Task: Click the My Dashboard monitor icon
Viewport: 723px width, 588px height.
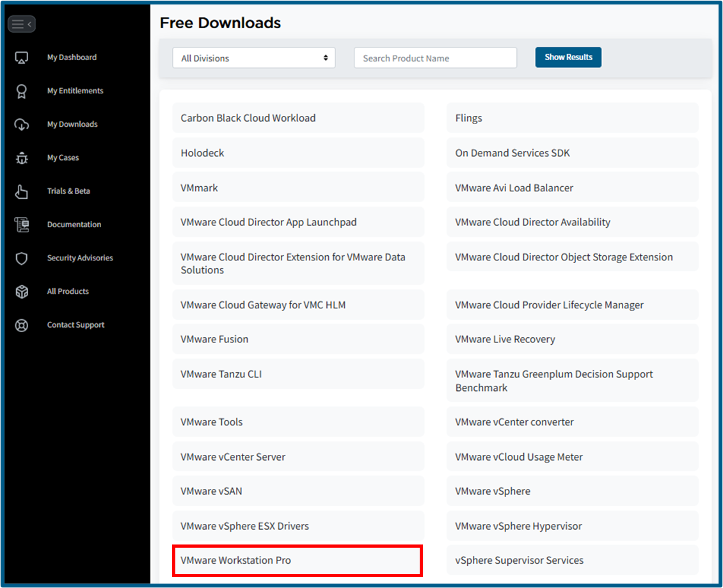Action: point(22,58)
